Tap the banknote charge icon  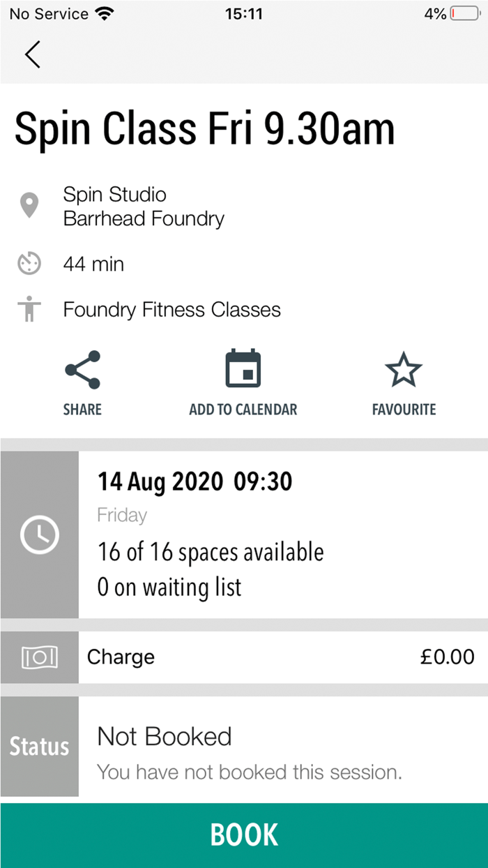[39, 657]
